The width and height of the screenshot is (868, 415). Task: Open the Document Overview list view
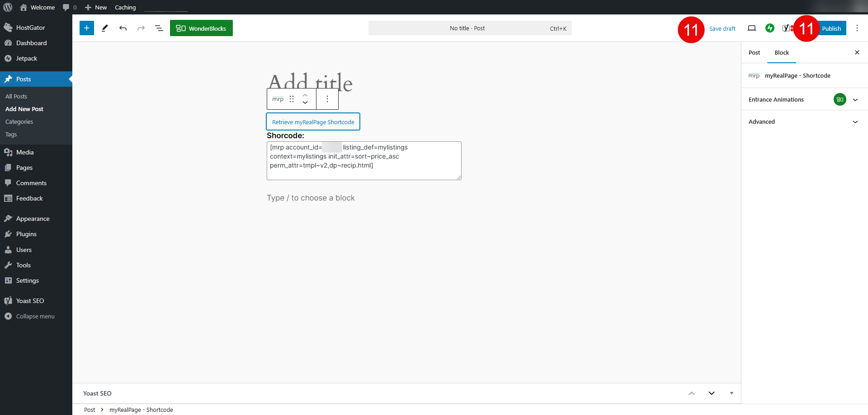click(x=159, y=28)
